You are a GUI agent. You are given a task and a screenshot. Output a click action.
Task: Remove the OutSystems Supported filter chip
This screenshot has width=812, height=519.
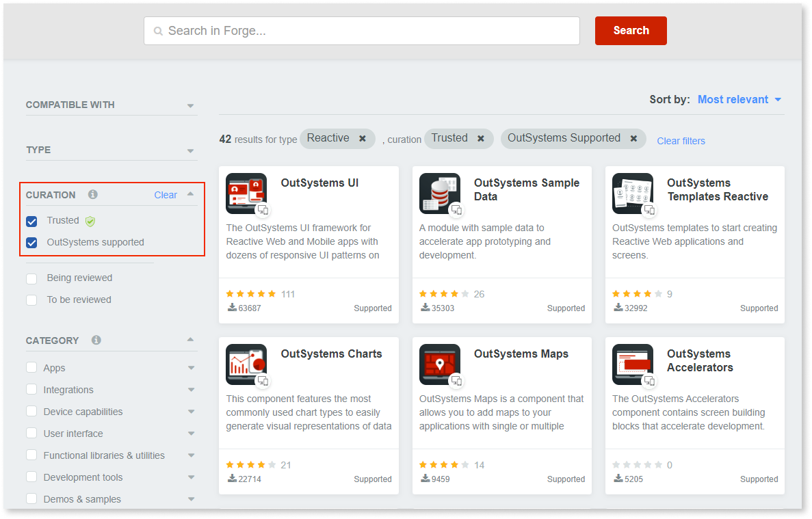(633, 138)
